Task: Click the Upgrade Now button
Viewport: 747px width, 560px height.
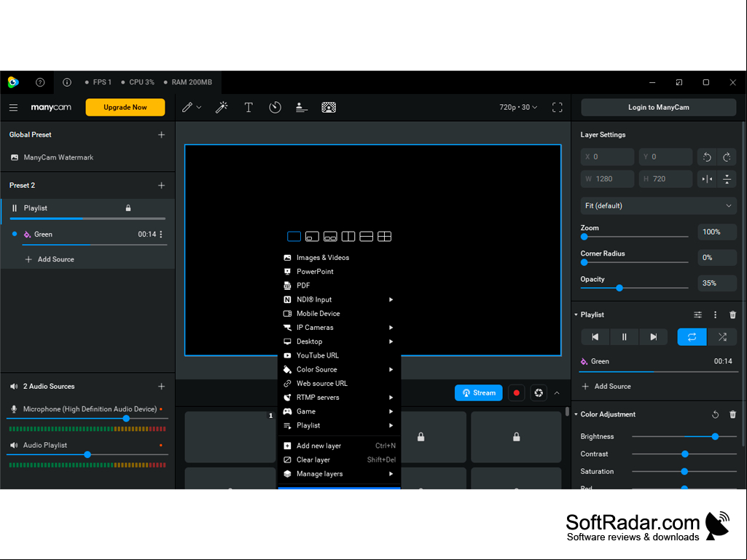Action: [x=125, y=108]
